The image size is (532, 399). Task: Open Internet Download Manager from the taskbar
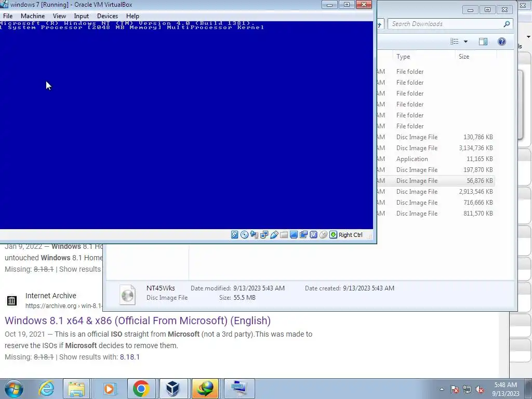(x=205, y=389)
